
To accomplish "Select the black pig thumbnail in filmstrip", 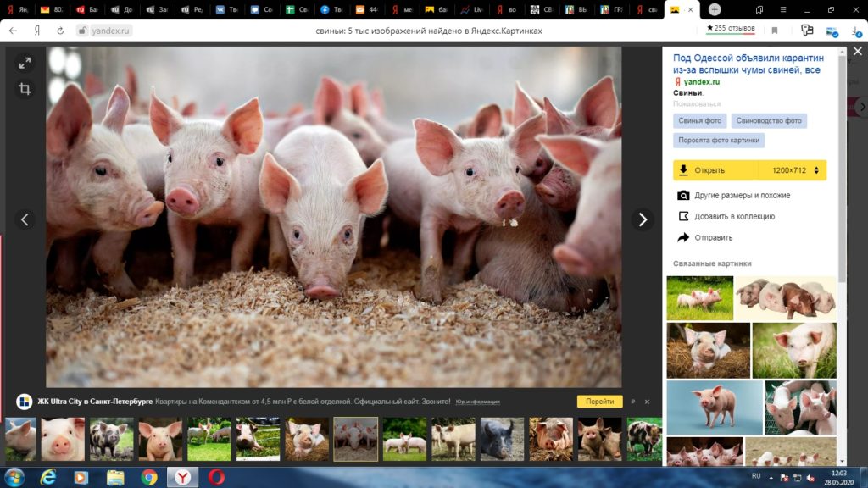I will coord(501,439).
